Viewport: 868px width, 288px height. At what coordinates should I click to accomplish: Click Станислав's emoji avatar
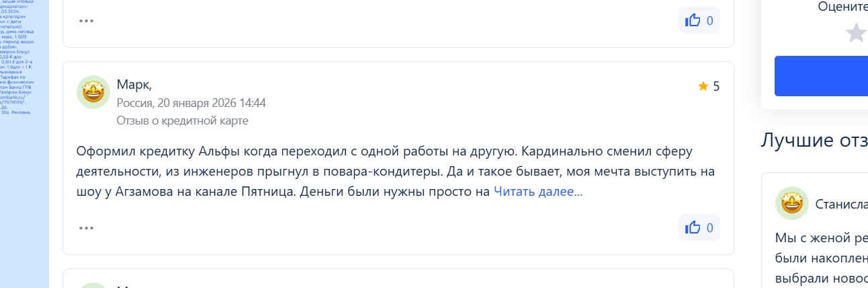point(791,203)
